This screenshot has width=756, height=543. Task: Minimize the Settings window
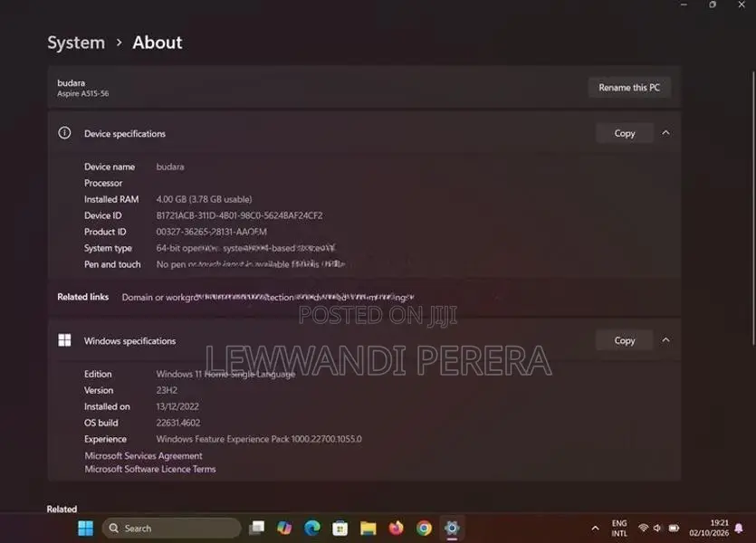click(684, 5)
